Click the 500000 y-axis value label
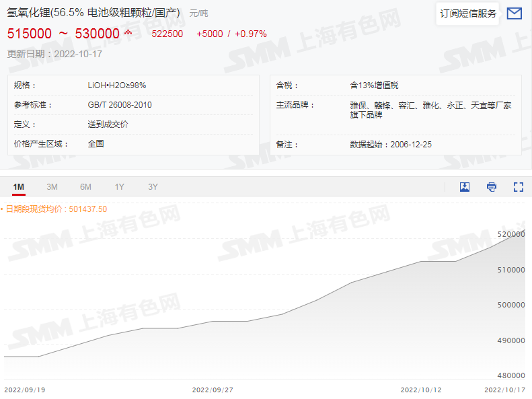 [510, 305]
